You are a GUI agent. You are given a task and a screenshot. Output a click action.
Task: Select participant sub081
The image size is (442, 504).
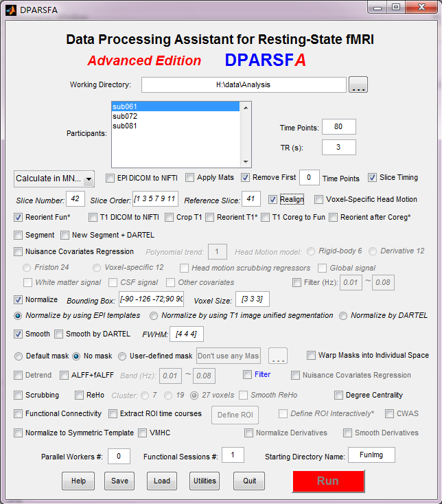tap(176, 126)
